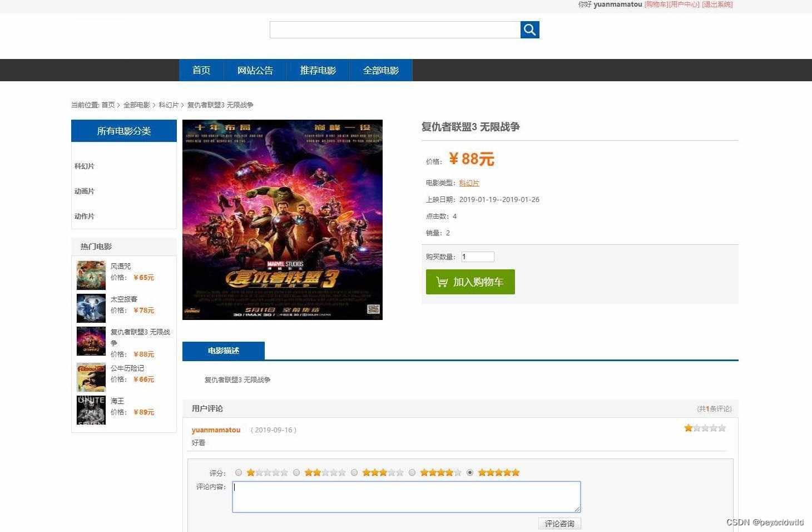Click the 公牛历险记 title link
Image resolution: width=812 pixels, height=532 pixels.
pos(127,368)
